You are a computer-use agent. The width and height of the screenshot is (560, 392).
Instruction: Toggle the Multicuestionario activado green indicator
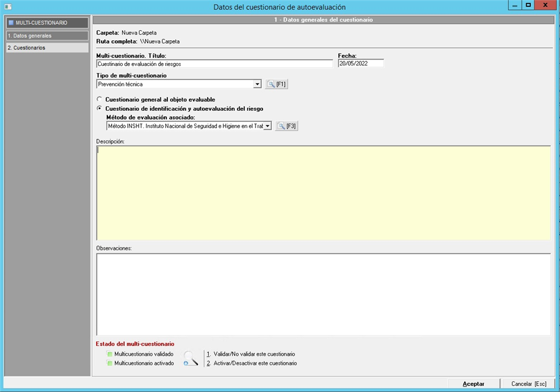click(109, 363)
